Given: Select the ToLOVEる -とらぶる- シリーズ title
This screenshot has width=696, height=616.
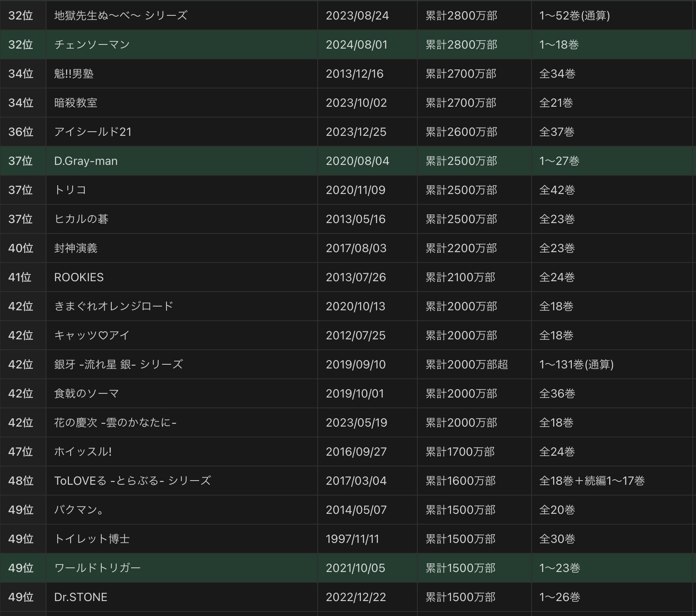Looking at the screenshot, I should point(132,481).
